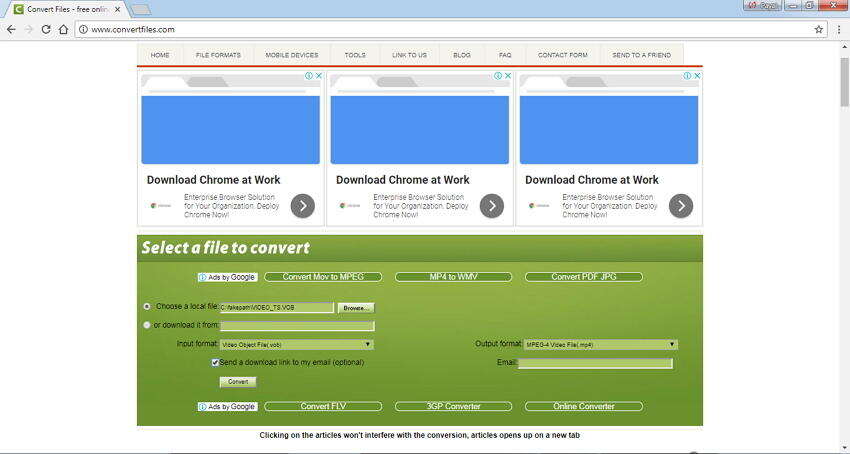Click the bottom Ads by Google label
This screenshot has height=454, width=850.
[x=228, y=406]
